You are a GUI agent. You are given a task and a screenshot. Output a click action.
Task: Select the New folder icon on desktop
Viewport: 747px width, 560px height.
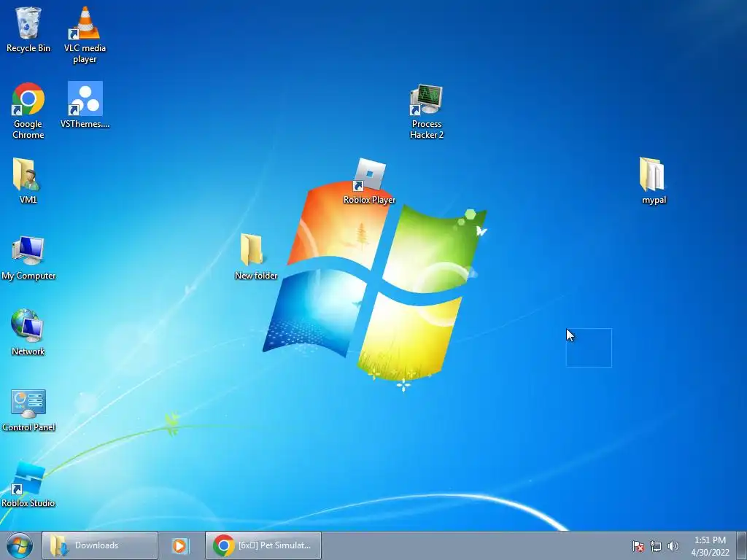(x=256, y=256)
